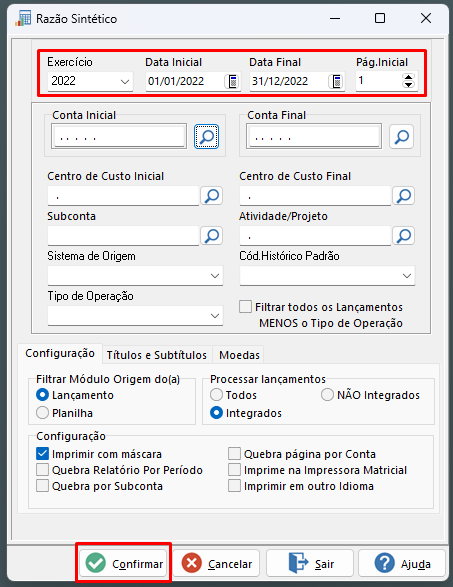Open Conta Inicial search magnifier
The image size is (453, 587).
pyautogui.click(x=206, y=137)
